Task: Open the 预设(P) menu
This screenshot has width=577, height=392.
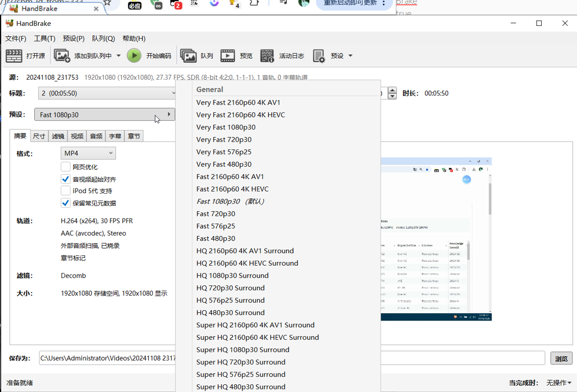Action: point(74,39)
